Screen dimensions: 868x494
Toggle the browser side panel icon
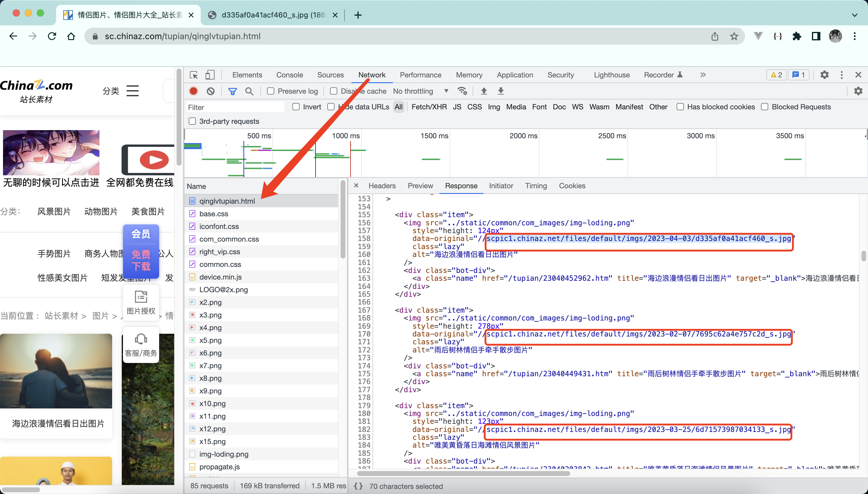pos(816,36)
